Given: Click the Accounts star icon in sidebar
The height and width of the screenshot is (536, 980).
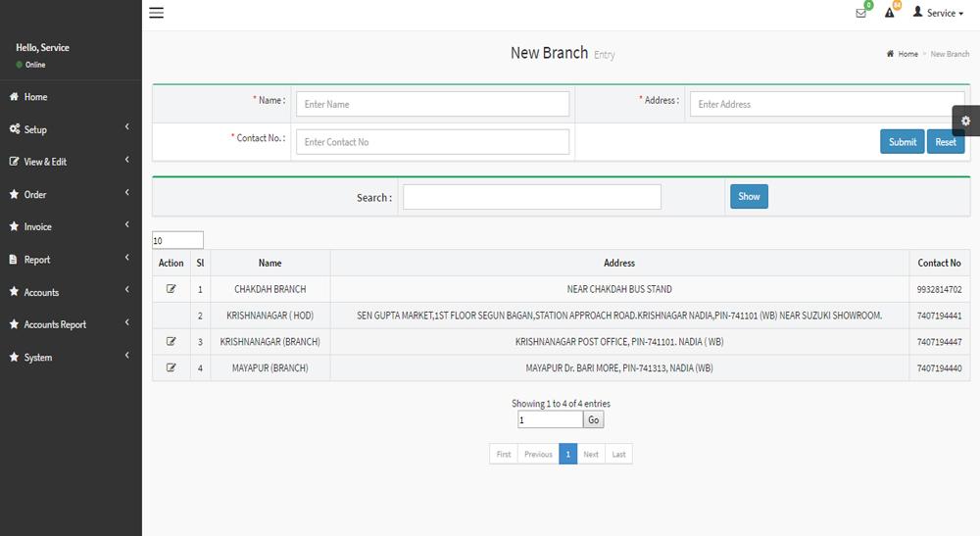Looking at the screenshot, I should [x=14, y=292].
